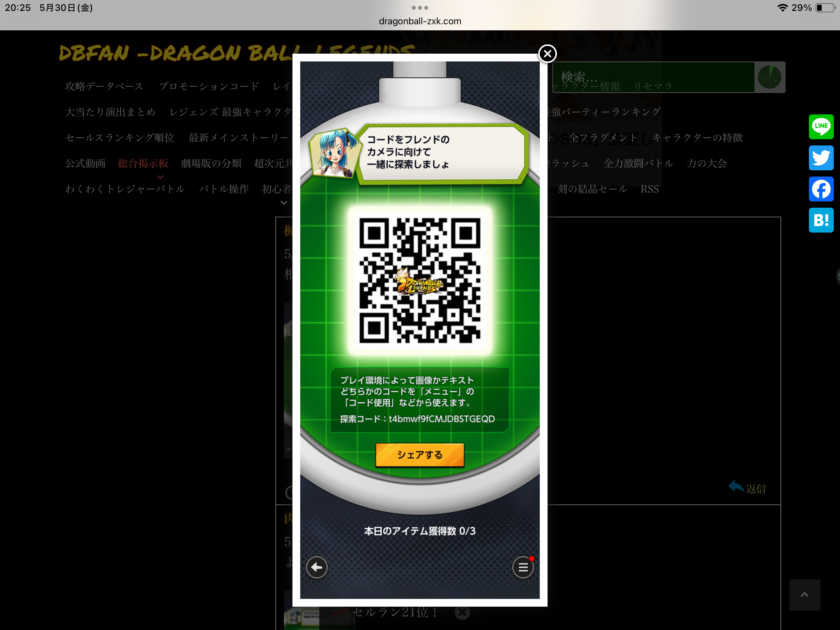Tap the yellow シェアする share button
This screenshot has width=840, height=630.
coord(420,455)
